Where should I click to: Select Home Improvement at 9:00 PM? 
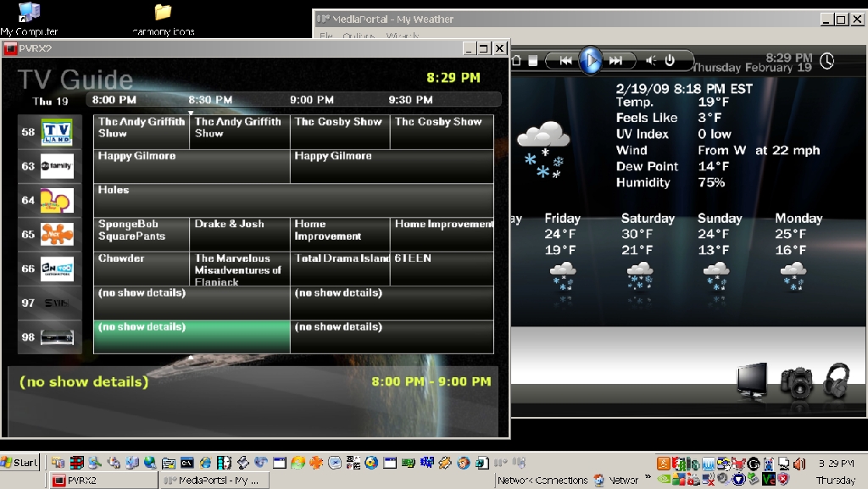340,235
